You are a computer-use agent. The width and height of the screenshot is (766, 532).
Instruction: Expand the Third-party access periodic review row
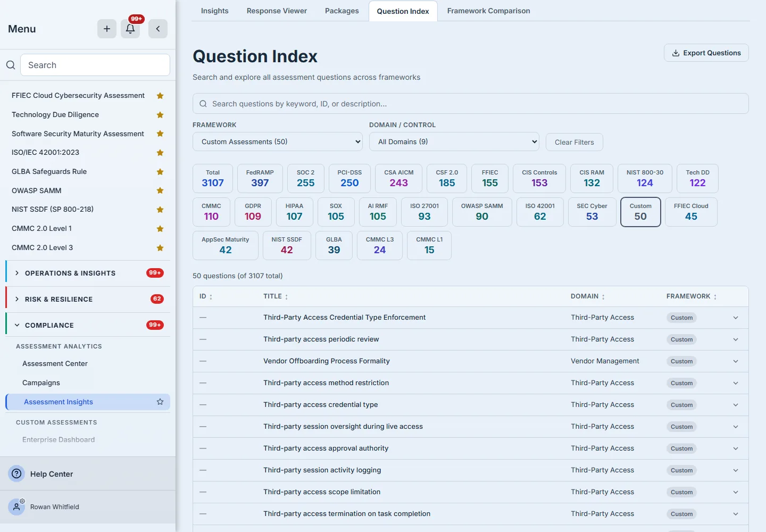[x=736, y=339]
